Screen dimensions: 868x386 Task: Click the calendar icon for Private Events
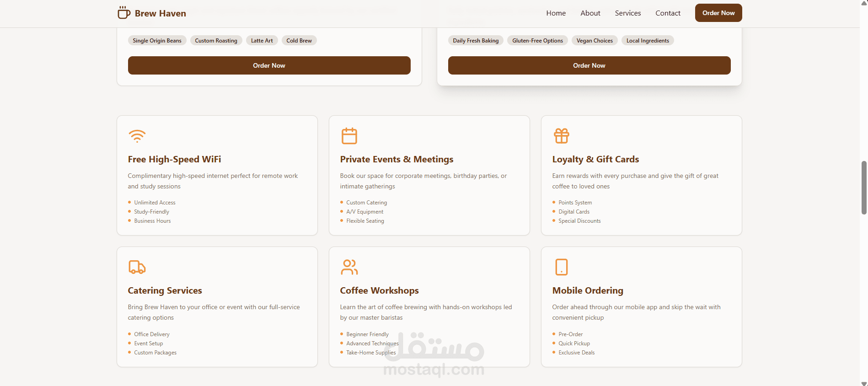pos(349,136)
